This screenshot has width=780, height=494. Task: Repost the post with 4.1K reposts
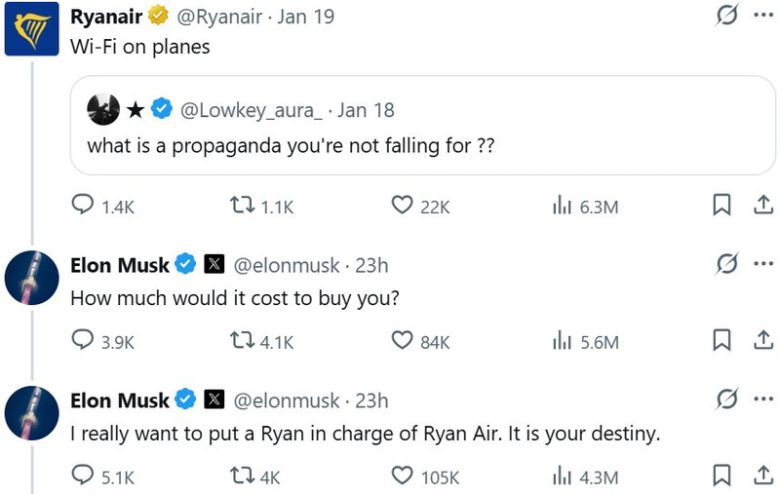tap(240, 341)
